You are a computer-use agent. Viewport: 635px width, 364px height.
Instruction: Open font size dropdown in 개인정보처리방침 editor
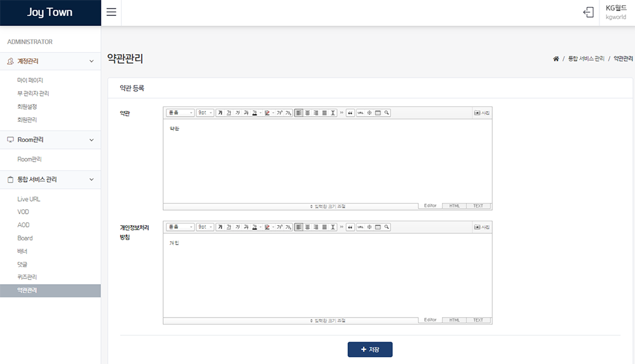pos(204,227)
